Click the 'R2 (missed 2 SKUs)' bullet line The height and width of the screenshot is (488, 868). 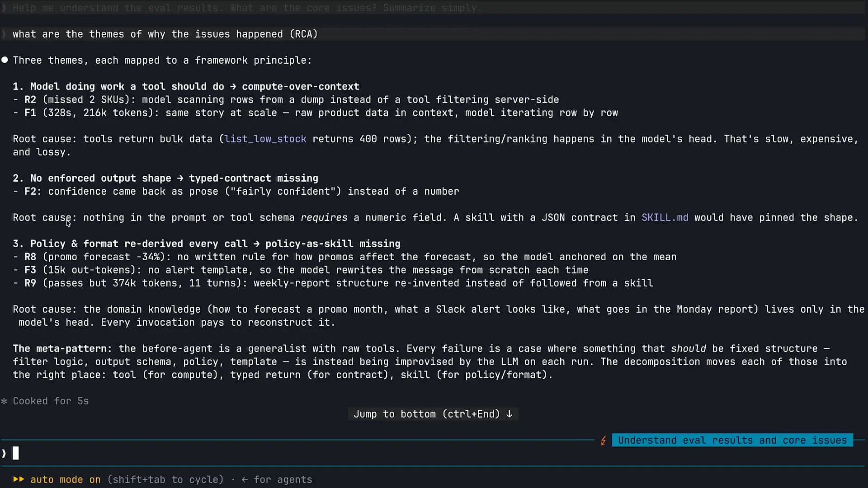pos(286,99)
